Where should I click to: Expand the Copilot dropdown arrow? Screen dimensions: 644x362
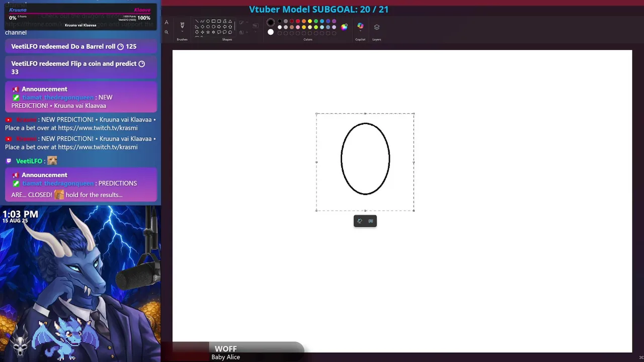coord(360,31)
